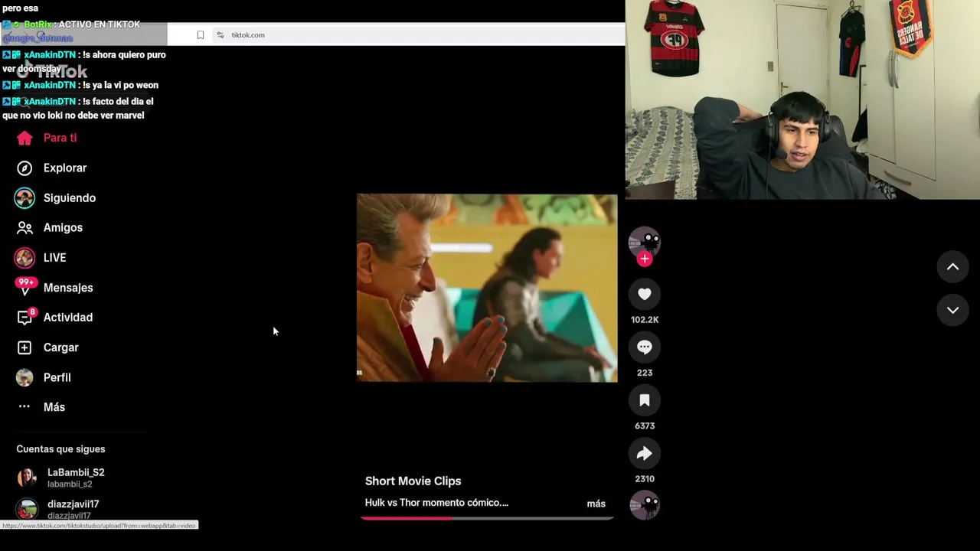
Task: Click the Perfil avatar icon
Action: [24, 377]
